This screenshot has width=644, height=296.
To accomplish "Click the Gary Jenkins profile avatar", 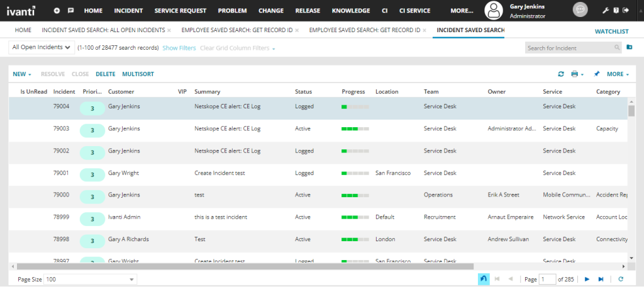I will (493, 11).
